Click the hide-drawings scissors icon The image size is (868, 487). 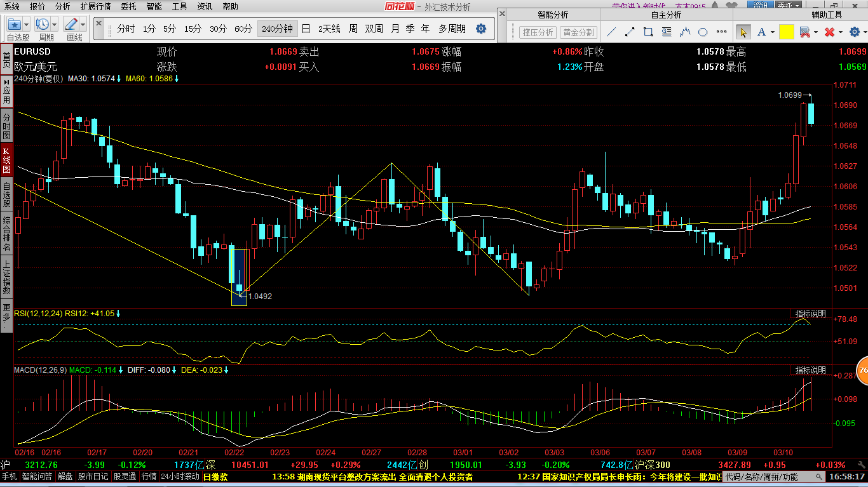tap(804, 32)
